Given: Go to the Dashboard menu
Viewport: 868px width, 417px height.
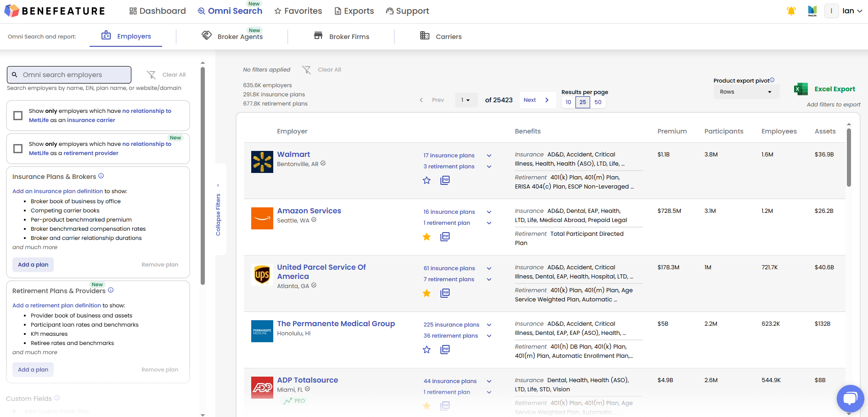Looking at the screenshot, I should click(158, 11).
